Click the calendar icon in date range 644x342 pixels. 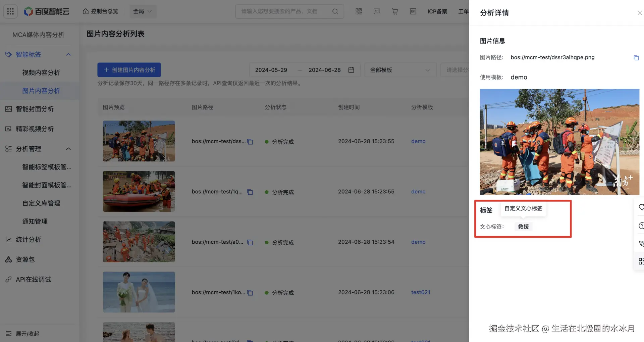pyautogui.click(x=351, y=70)
